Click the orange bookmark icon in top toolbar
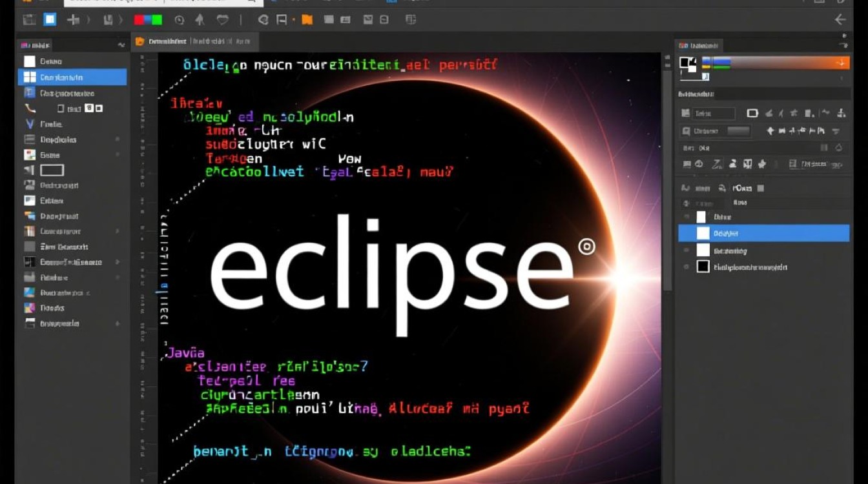Image resolution: width=868 pixels, height=484 pixels. pos(307,19)
